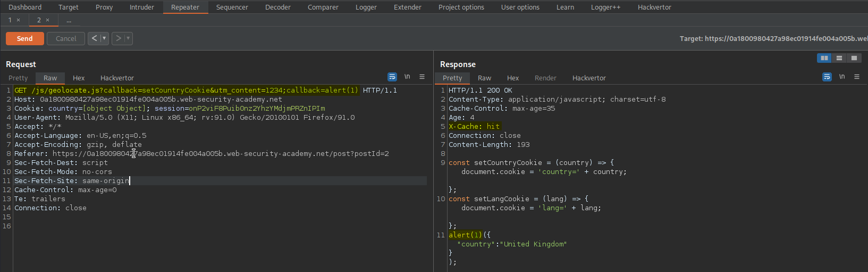Expand forward history dropdown arrow
This screenshot has width=868, height=272.
pos(128,38)
